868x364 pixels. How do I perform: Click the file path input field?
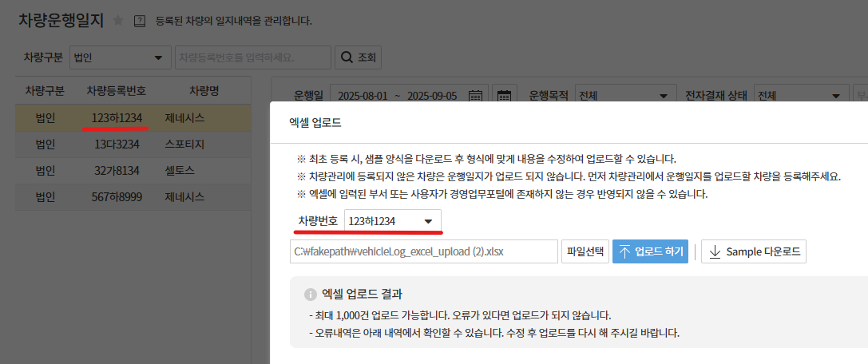[x=423, y=252]
